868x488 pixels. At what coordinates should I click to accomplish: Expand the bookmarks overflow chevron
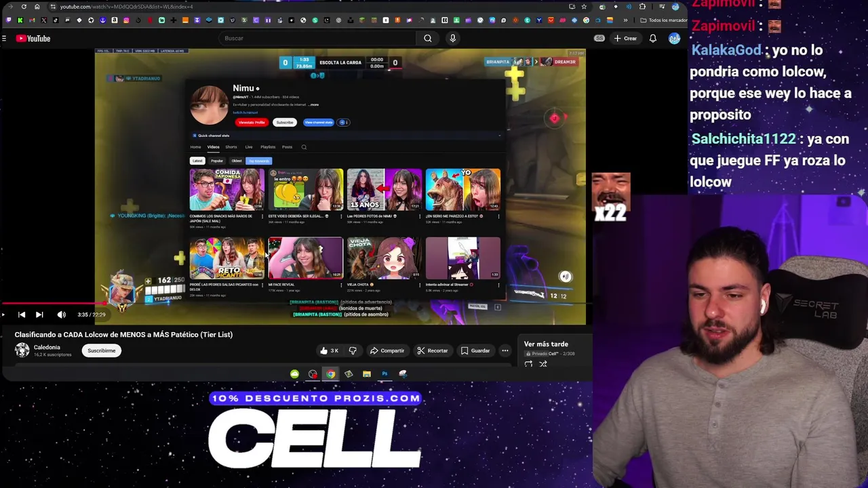point(625,20)
